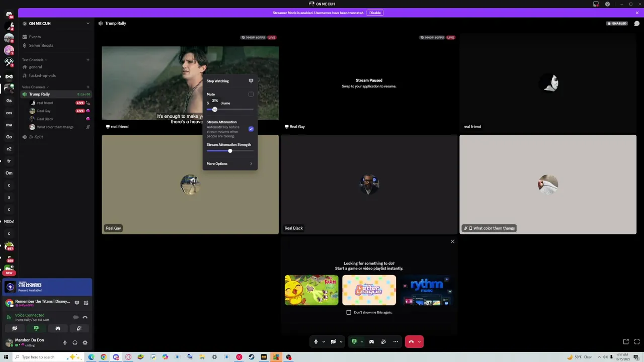Click Disable in Streamer Mode banner
The height and width of the screenshot is (362, 644).
pyautogui.click(x=375, y=13)
